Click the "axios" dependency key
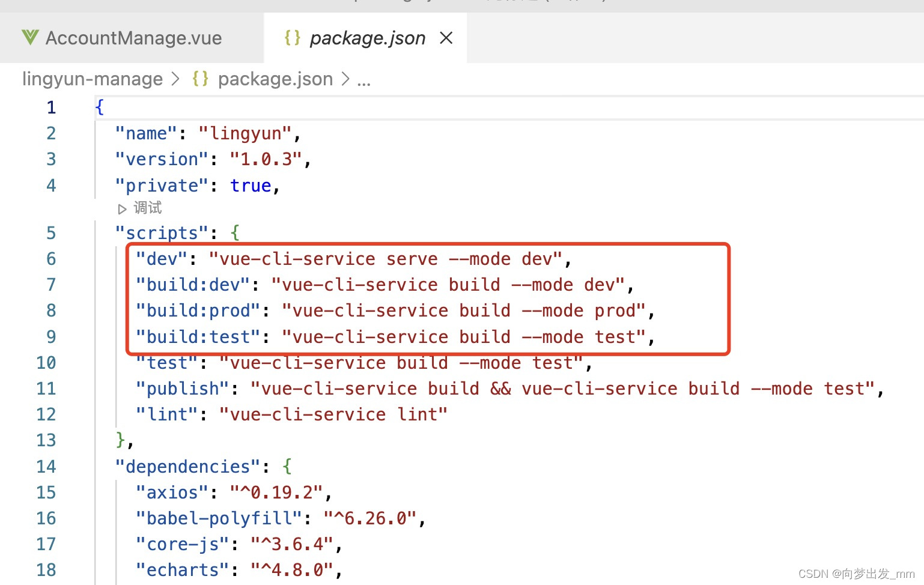The width and height of the screenshot is (924, 585). point(172,493)
